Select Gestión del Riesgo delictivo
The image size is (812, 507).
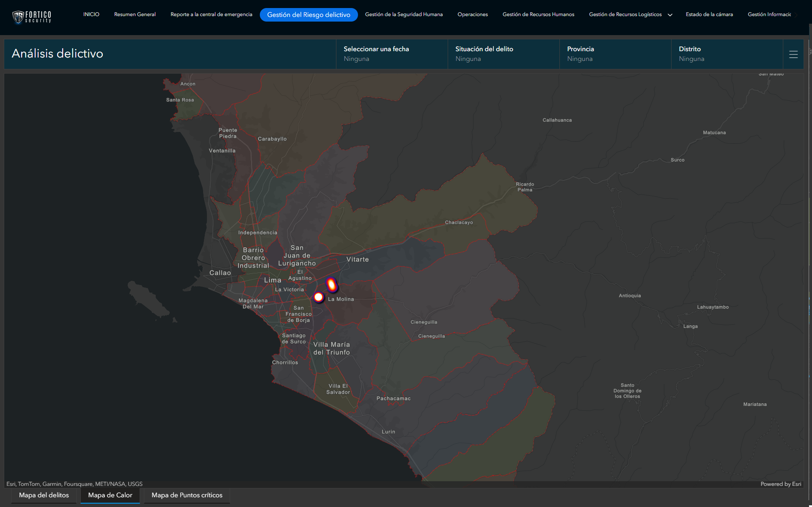pos(308,15)
